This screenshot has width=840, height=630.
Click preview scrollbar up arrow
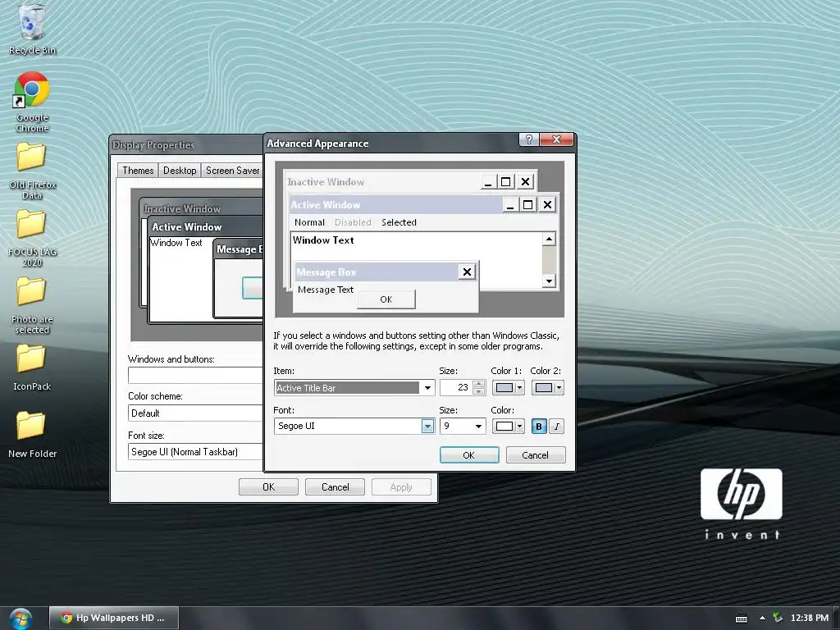(x=549, y=239)
